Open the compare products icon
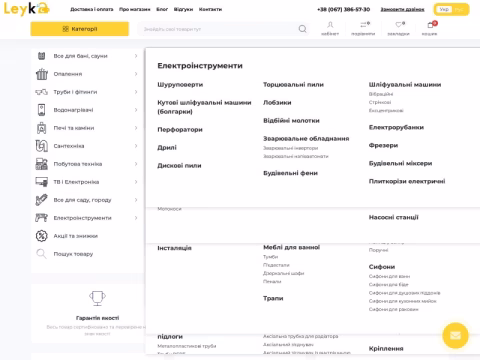This screenshot has height=360, width=480. click(x=364, y=25)
